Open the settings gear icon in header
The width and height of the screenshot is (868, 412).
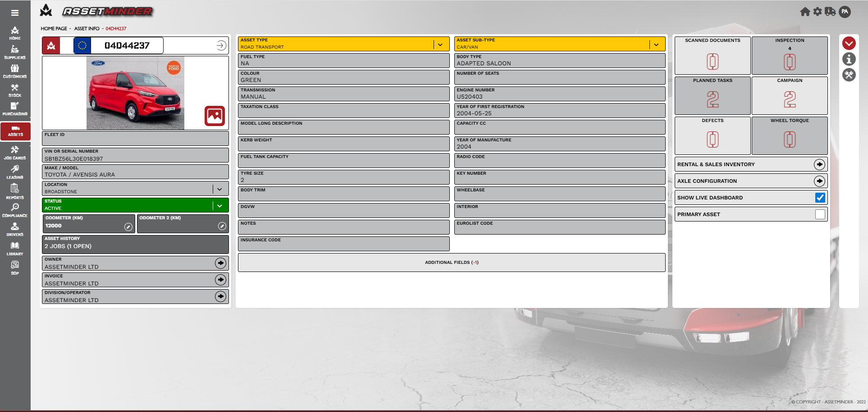(x=818, y=12)
